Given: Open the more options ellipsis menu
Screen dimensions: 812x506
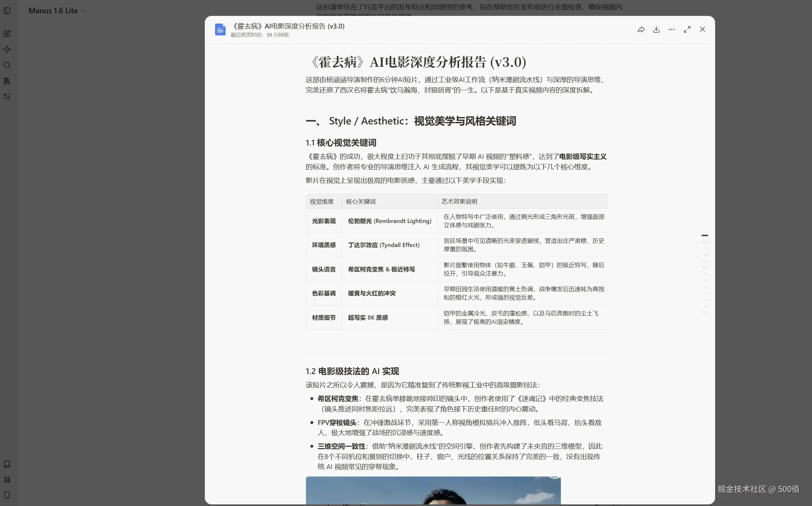Looking at the screenshot, I should [x=672, y=29].
